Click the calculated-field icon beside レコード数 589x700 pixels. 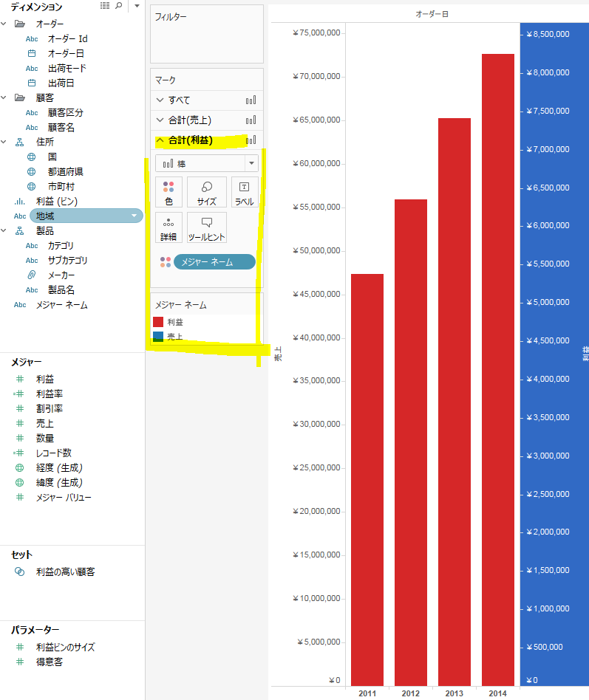[x=18, y=453]
